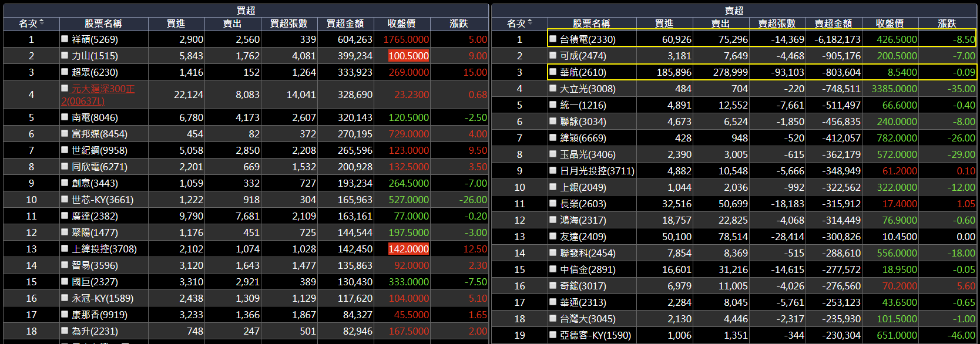Select the 日月光投控(3711) stock name
This screenshot has height=344, width=980.
(x=597, y=171)
